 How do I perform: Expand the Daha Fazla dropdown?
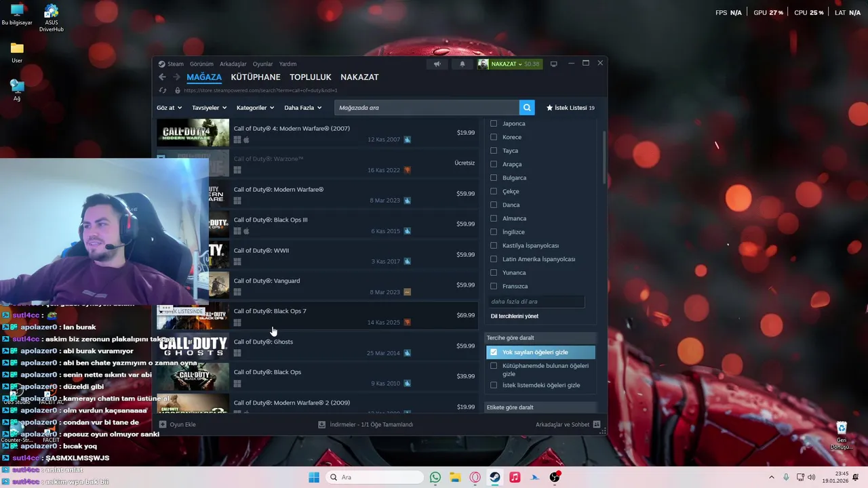tap(303, 108)
